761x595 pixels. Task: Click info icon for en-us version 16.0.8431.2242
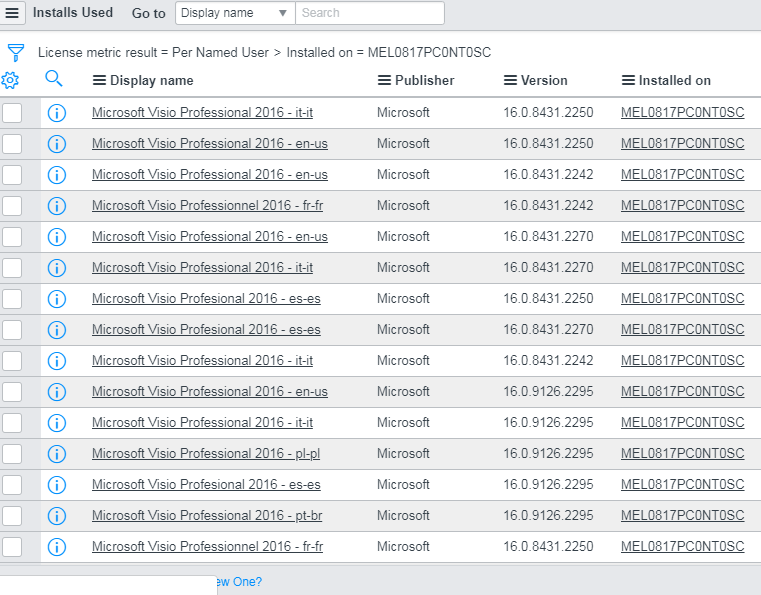coord(57,175)
